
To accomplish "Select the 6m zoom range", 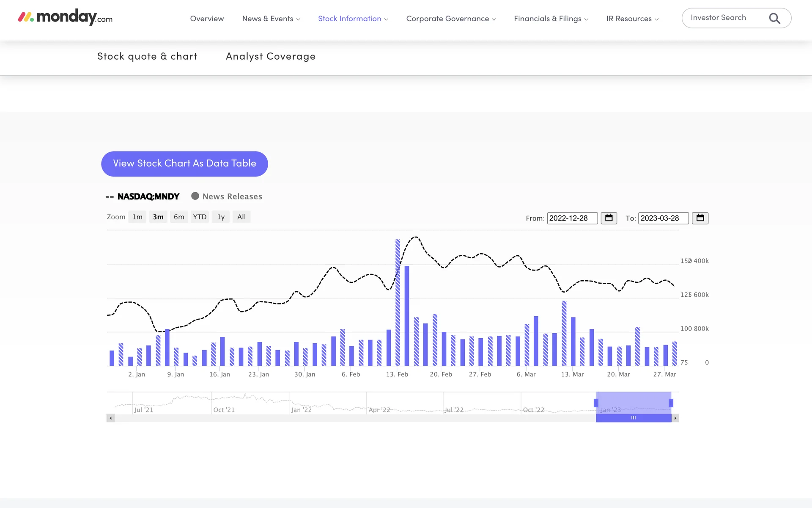I will [x=179, y=217].
